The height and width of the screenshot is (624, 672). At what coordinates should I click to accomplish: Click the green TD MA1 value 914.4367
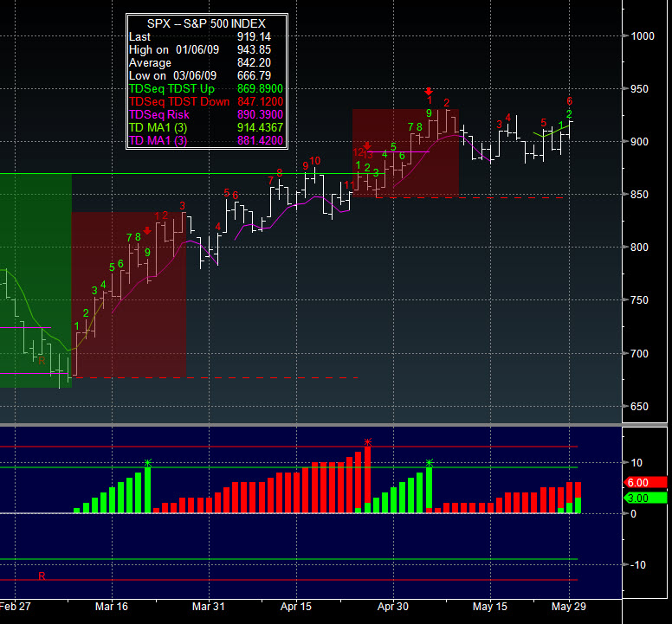tap(260, 127)
